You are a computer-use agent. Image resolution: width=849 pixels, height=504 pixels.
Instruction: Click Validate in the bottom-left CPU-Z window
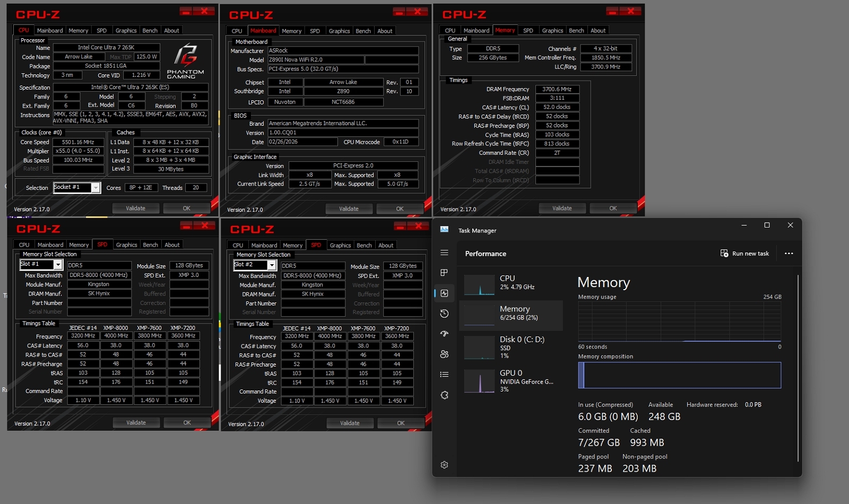tap(136, 422)
